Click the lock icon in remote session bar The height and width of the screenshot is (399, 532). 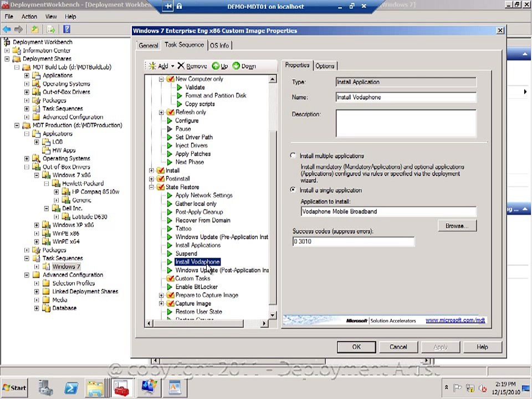click(179, 6)
